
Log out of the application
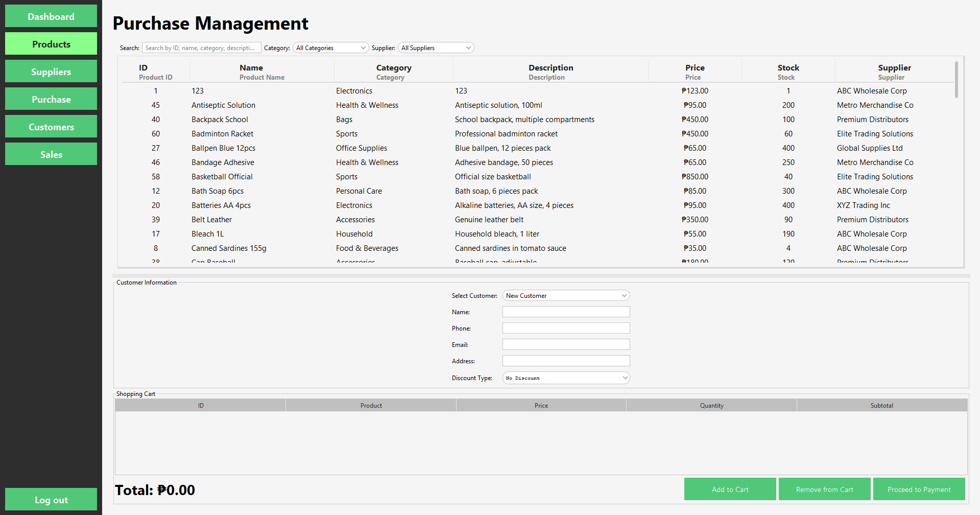point(51,499)
